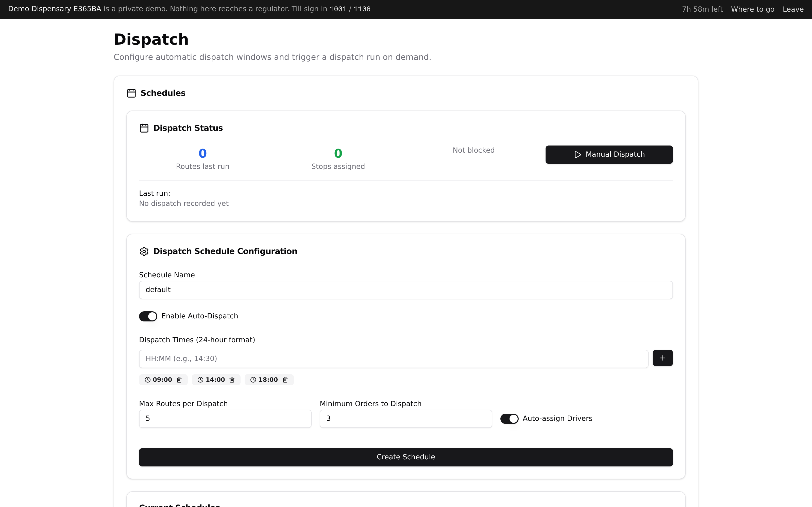This screenshot has width=812, height=507.
Task: Edit Max Routes per Dispatch field
Action: 225,419
